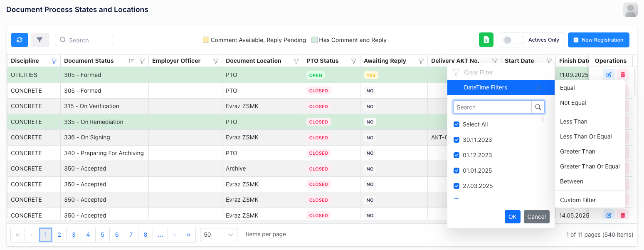Uncheck the Select All checkbox
The width and height of the screenshot is (644, 250).
(x=456, y=124)
